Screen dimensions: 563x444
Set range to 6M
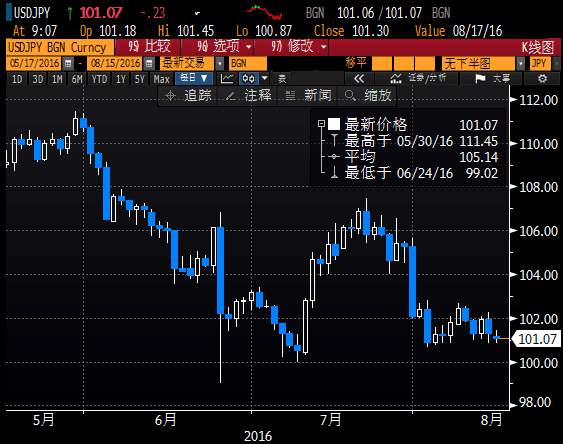77,79
